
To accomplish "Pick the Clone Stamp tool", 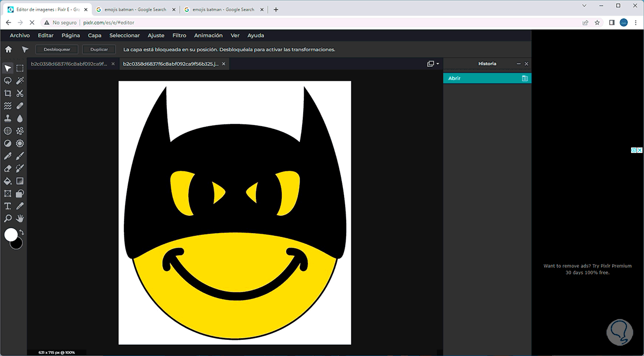I will [x=8, y=118].
